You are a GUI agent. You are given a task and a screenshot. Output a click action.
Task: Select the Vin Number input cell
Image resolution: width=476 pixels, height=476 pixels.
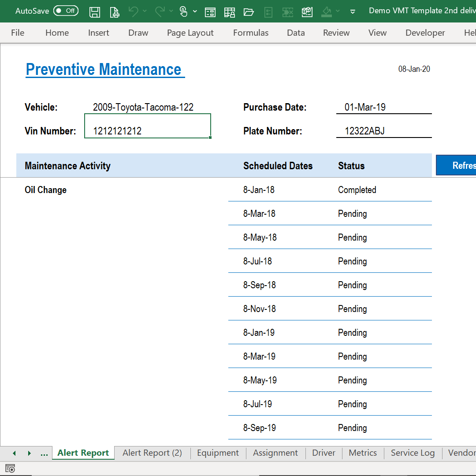coord(147,125)
